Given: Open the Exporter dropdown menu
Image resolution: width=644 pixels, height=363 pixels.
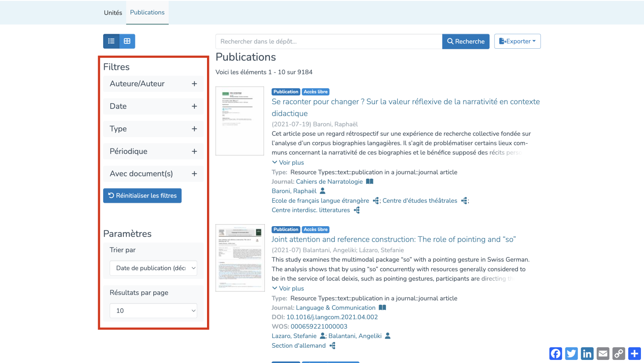Looking at the screenshot, I should 517,41.
